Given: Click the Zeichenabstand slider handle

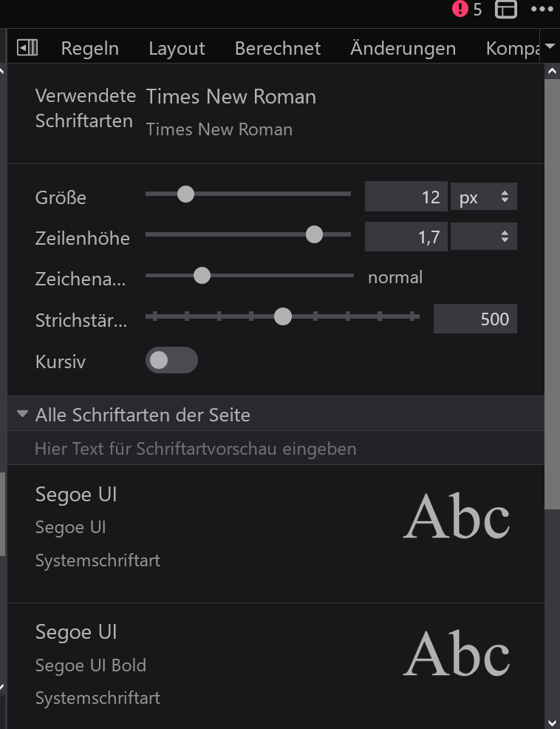Looking at the screenshot, I should [202, 276].
